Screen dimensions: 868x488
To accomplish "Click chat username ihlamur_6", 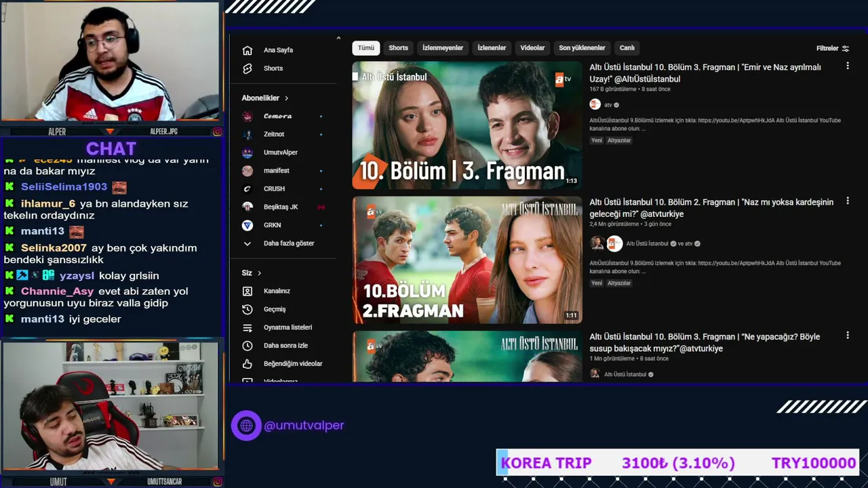I will [48, 204].
